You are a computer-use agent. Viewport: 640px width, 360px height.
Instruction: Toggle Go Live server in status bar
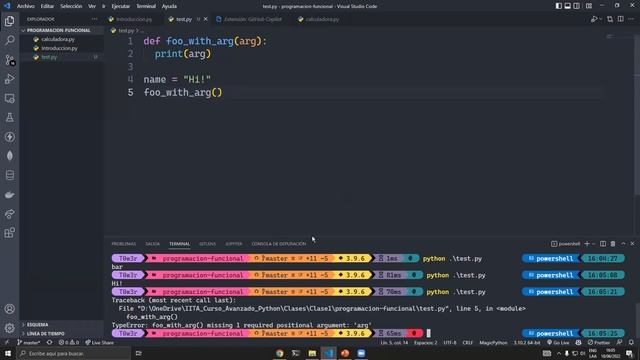click(558, 343)
